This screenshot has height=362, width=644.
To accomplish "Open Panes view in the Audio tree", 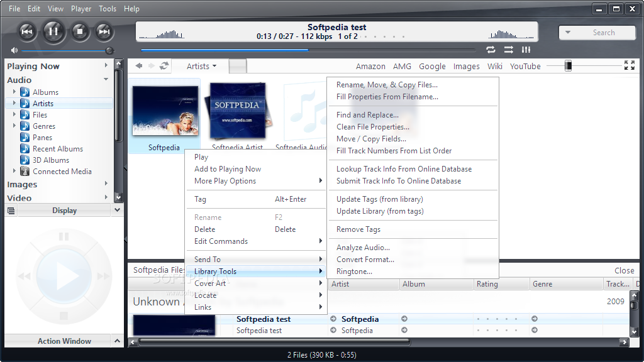I will tap(42, 138).
